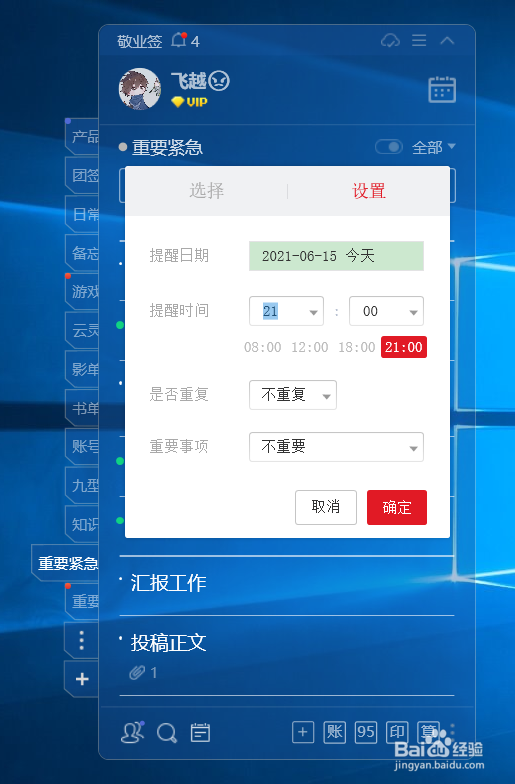Select the 账号 side tab
This screenshot has height=784, width=515.
(x=82, y=446)
